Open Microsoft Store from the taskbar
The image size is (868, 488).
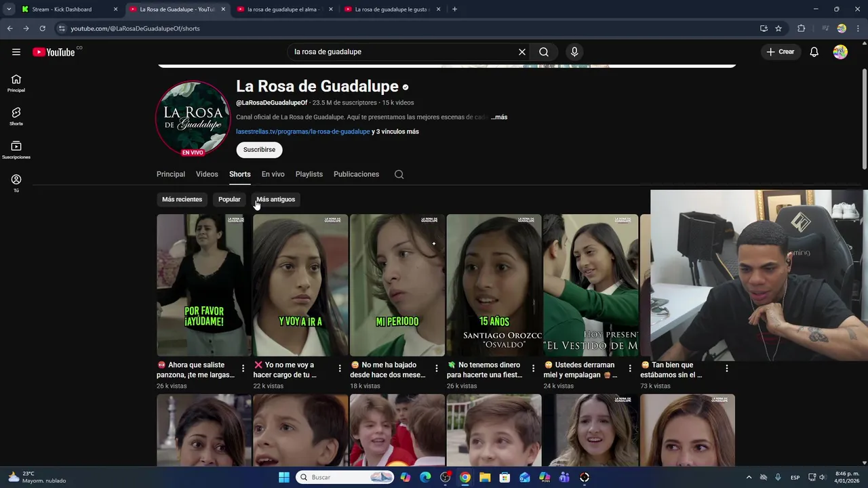(x=505, y=477)
